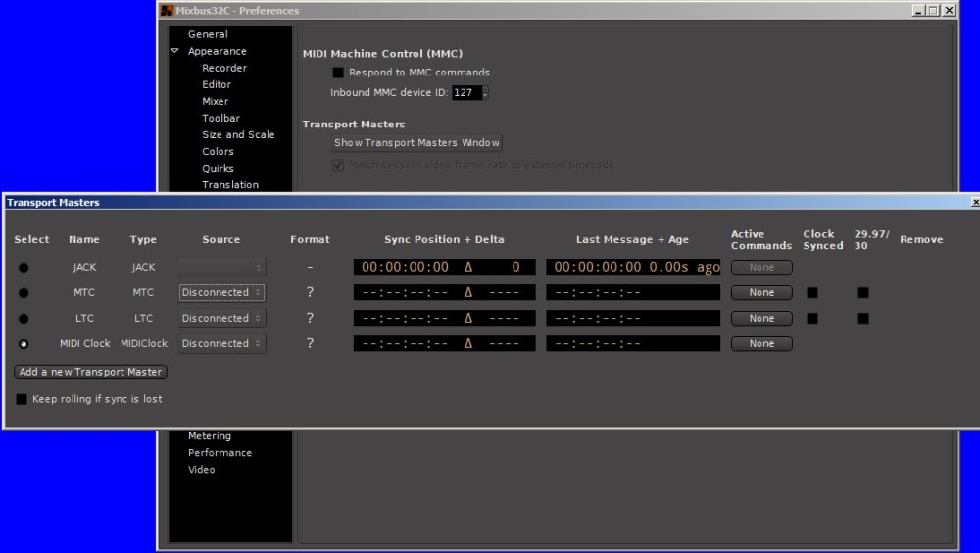Click Add a new Transport Master
The image size is (980, 553).
(x=90, y=372)
